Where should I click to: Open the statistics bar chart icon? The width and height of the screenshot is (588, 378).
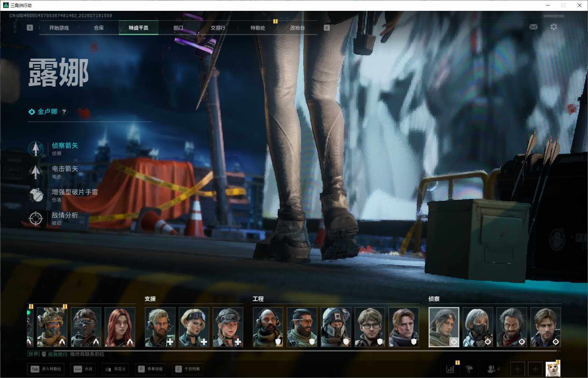pos(450,369)
